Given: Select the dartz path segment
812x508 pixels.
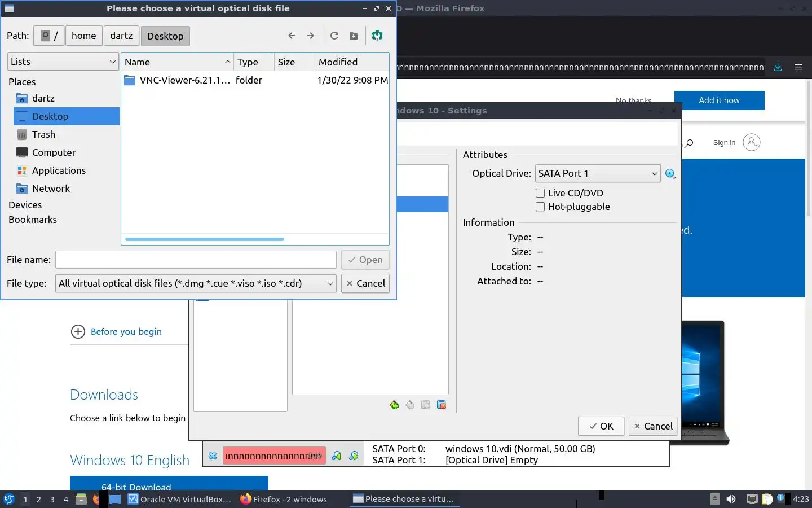Looking at the screenshot, I should (121, 36).
